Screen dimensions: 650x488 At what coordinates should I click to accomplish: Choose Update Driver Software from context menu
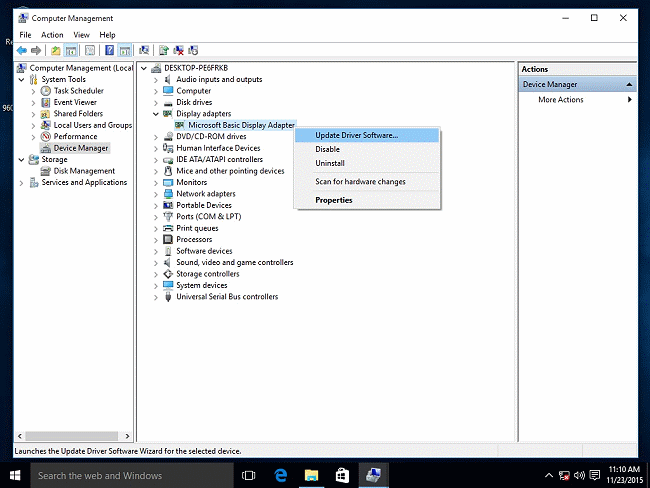pos(356,135)
